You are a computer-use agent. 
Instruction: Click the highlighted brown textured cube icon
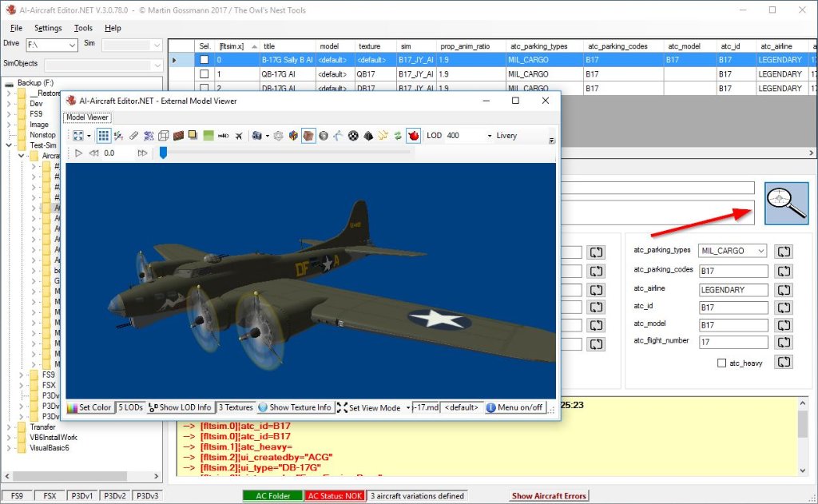click(x=308, y=136)
